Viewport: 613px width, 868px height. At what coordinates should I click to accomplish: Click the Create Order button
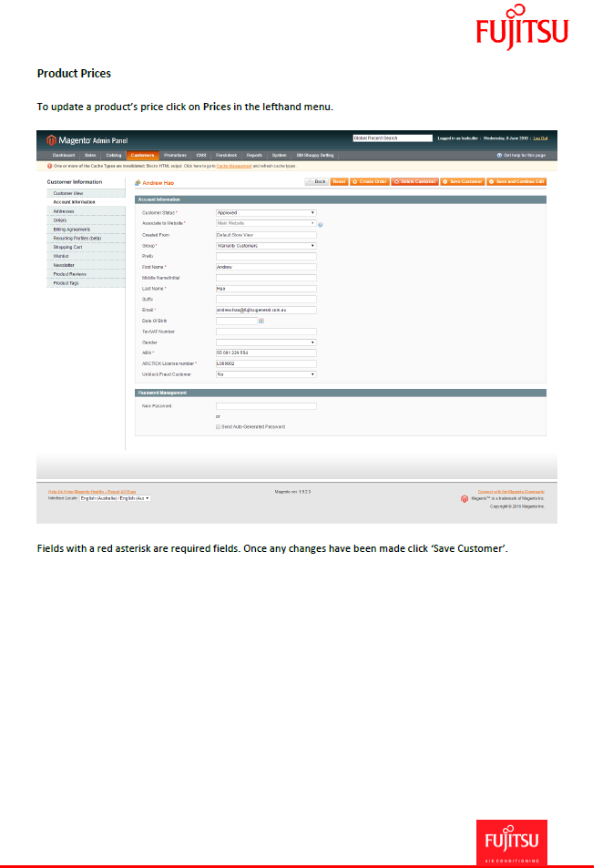pyautogui.click(x=370, y=181)
